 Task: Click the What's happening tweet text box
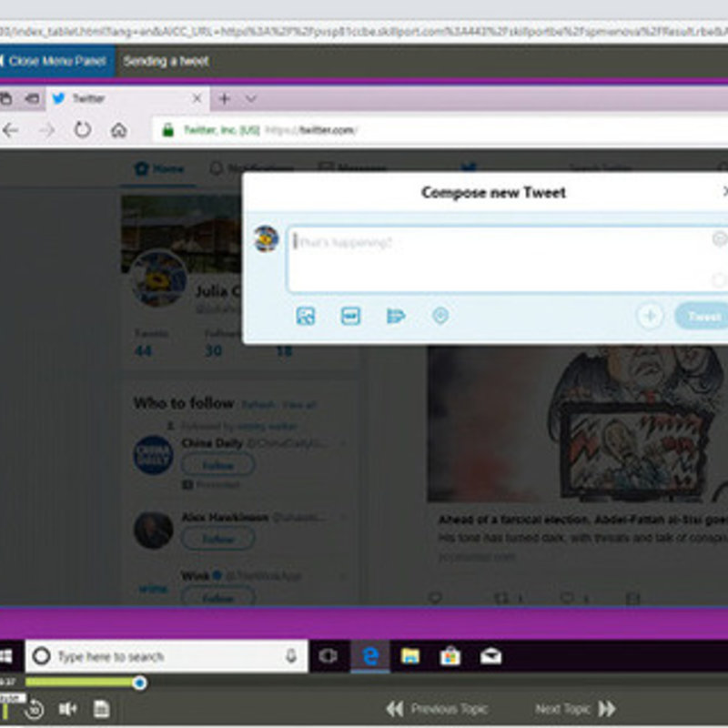507,259
